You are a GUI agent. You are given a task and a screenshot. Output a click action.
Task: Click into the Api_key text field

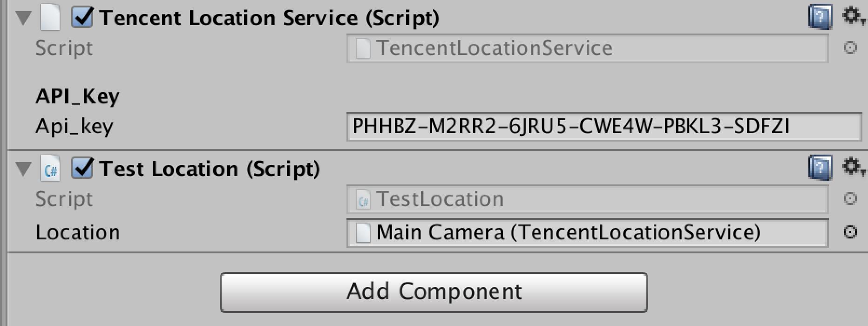(x=604, y=126)
